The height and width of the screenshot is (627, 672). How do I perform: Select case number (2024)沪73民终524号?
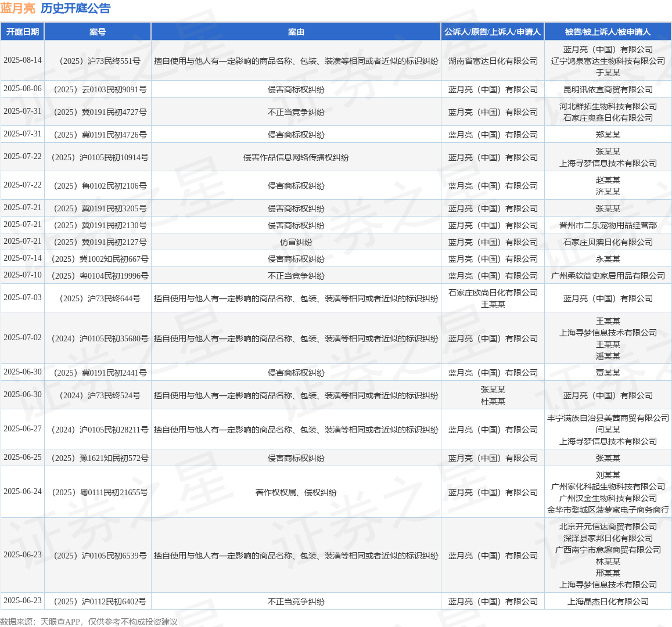(x=100, y=396)
